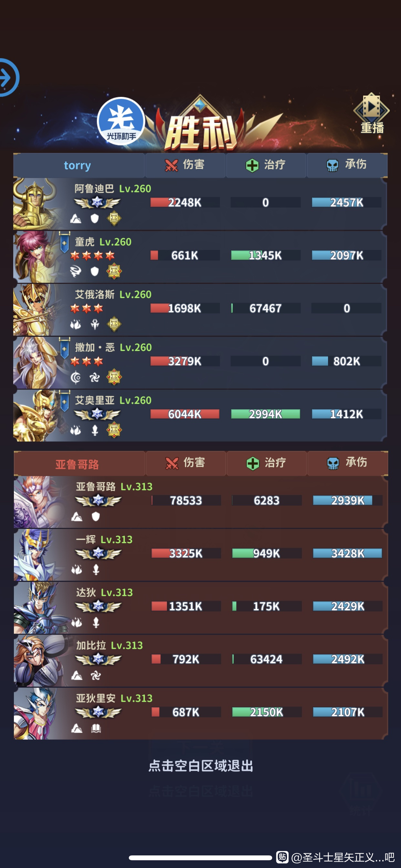Tap 撒加·恶's crescent swirl icon
This screenshot has width=401, height=868.
(76, 377)
